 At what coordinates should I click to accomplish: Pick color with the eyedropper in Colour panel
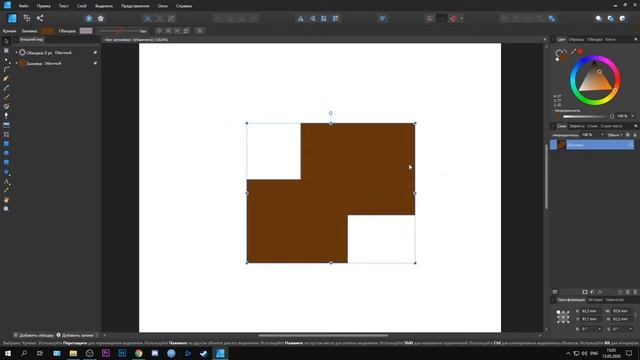573,51
